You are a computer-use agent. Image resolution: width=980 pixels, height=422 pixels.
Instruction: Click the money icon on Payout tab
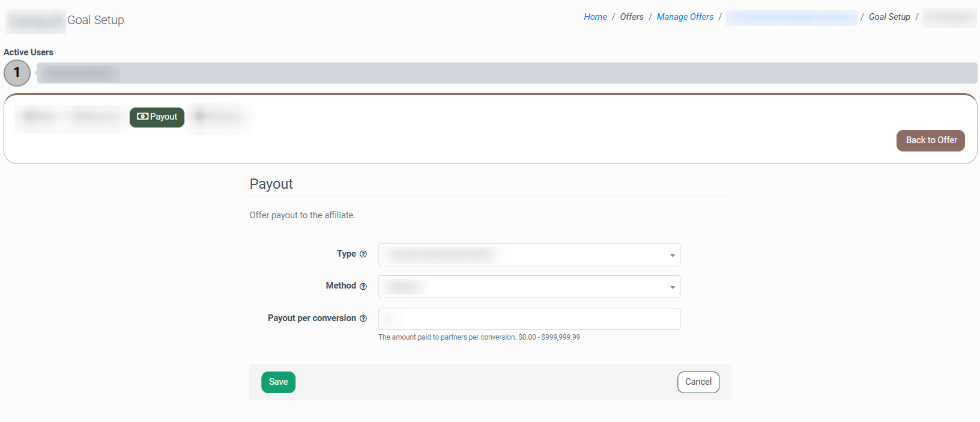pos(142,117)
